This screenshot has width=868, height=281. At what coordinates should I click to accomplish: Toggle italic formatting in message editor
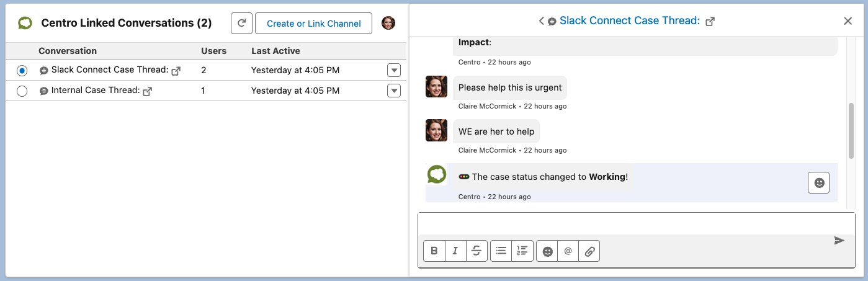455,251
